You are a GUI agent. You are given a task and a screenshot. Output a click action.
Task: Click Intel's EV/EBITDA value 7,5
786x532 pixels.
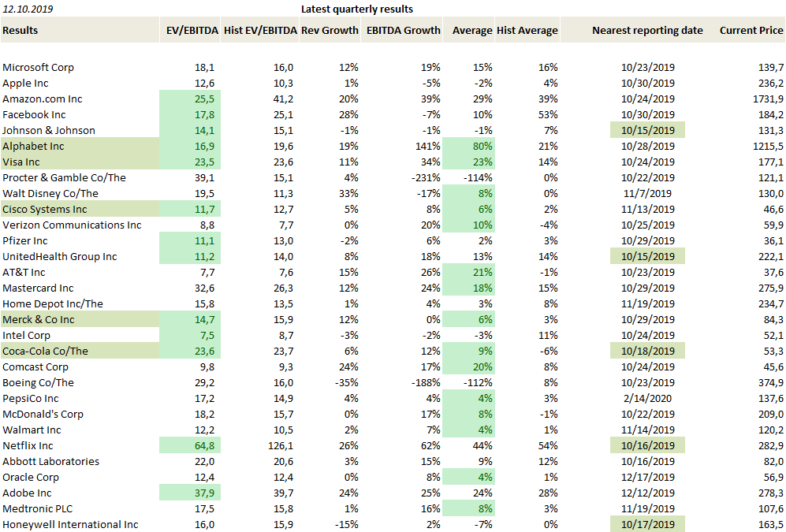(x=190, y=335)
